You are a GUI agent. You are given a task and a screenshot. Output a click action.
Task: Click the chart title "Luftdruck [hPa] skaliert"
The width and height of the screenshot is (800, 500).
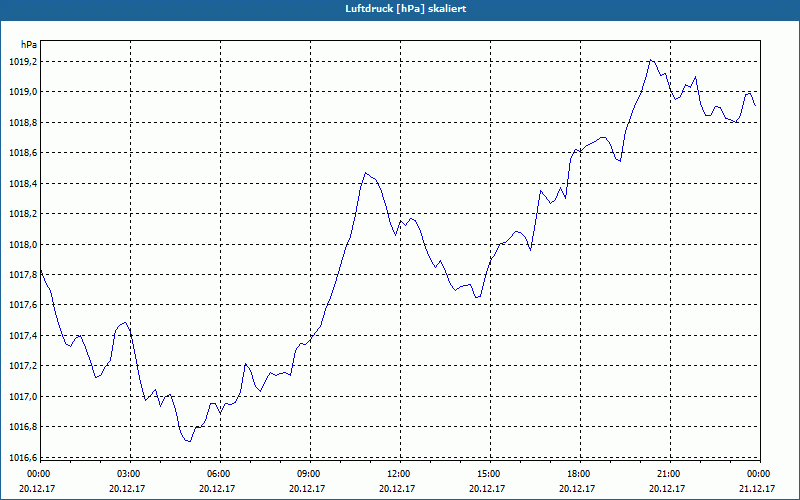[x=405, y=9]
